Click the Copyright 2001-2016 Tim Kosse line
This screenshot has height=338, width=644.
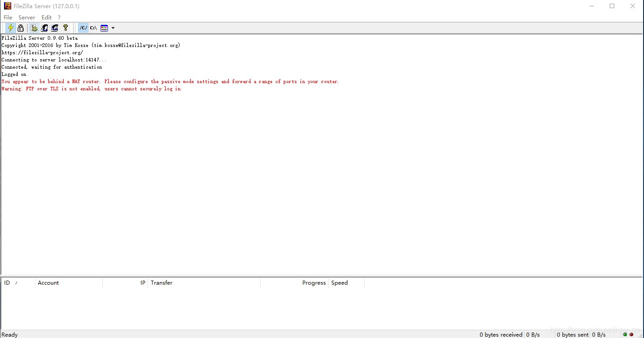(91, 45)
